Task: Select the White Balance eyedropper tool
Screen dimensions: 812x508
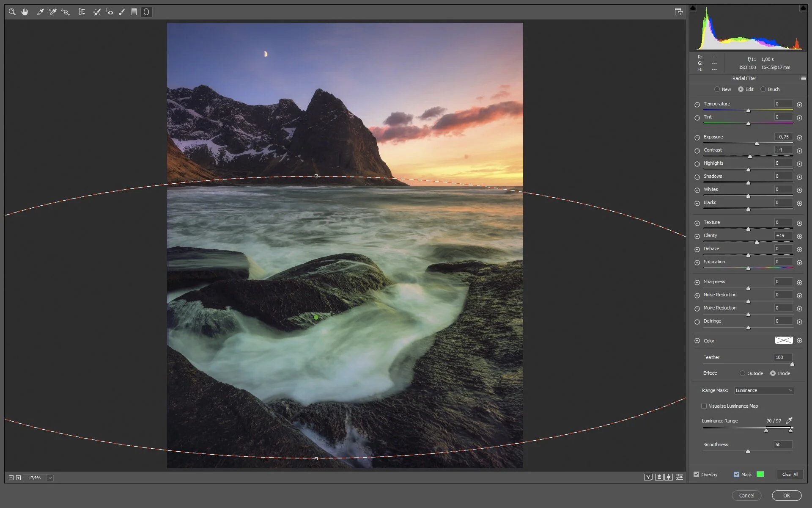Action: [x=41, y=12]
